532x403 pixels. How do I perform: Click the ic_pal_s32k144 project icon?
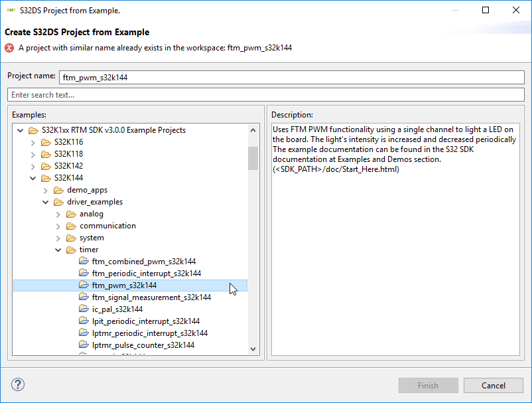click(84, 309)
